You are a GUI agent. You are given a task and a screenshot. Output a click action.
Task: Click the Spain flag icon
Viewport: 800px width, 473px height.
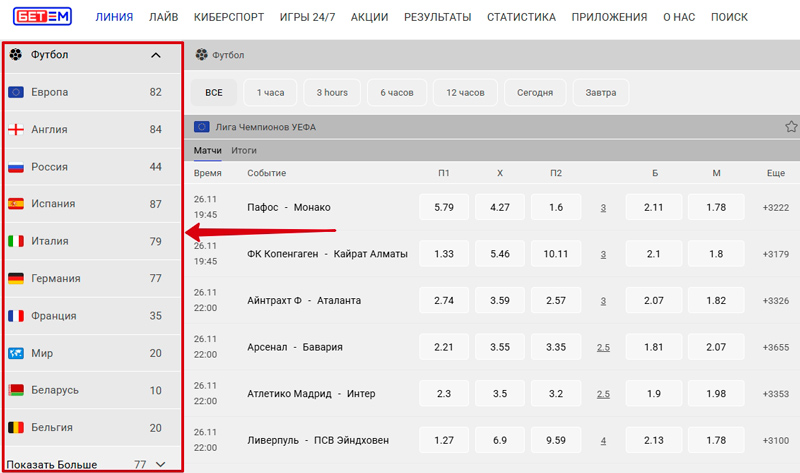point(16,204)
